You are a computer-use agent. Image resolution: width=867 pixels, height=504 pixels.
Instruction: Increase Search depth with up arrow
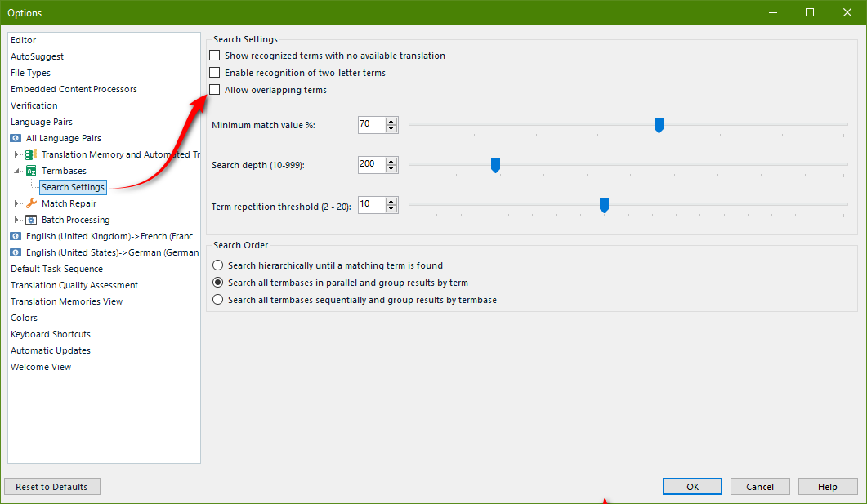pyautogui.click(x=391, y=162)
